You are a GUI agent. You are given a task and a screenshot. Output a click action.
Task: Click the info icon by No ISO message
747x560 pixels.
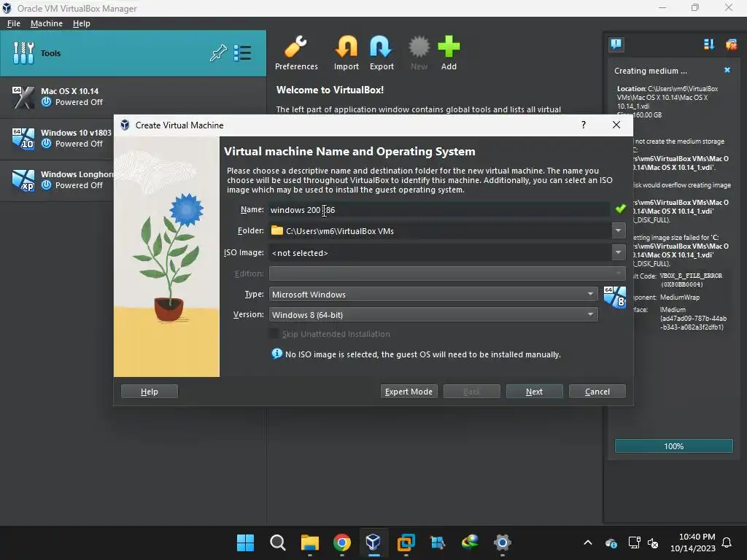276,354
